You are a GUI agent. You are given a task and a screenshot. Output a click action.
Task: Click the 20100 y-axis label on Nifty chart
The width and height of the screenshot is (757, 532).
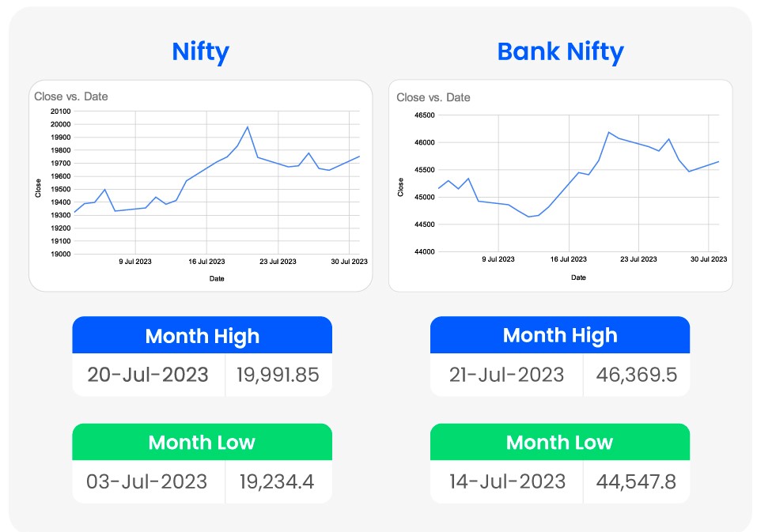(60, 111)
